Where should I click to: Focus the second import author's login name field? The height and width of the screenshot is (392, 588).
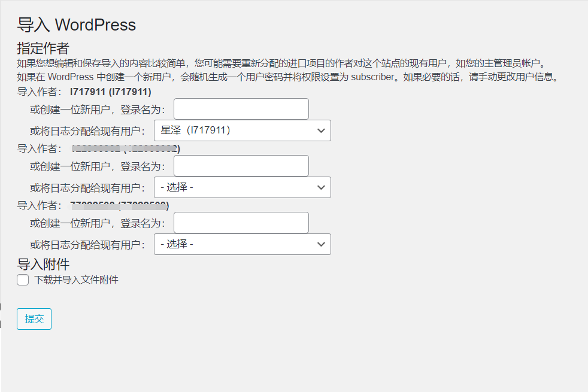[x=241, y=166]
